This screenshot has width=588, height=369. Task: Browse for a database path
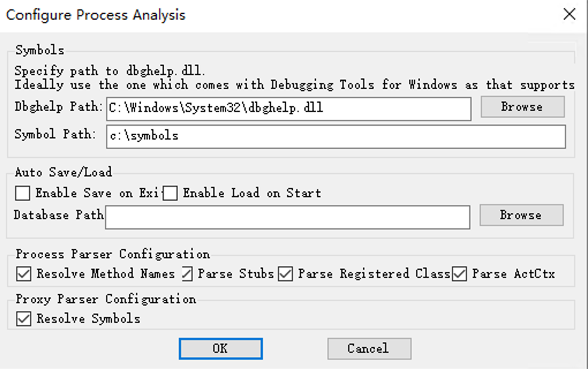521,215
